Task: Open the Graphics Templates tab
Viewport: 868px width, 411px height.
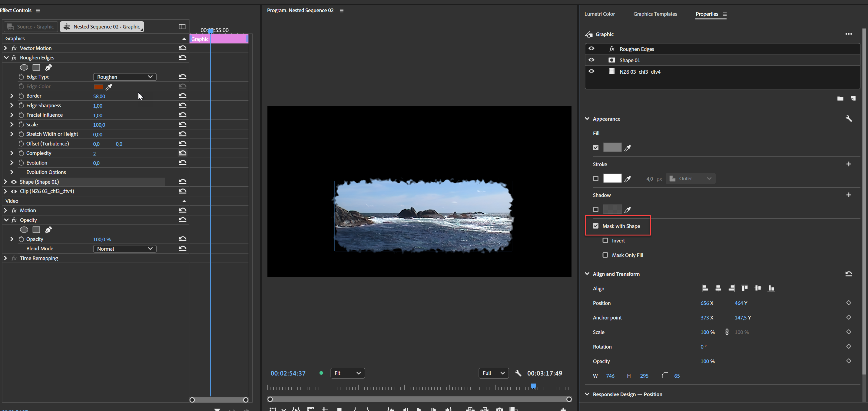Action: [655, 14]
